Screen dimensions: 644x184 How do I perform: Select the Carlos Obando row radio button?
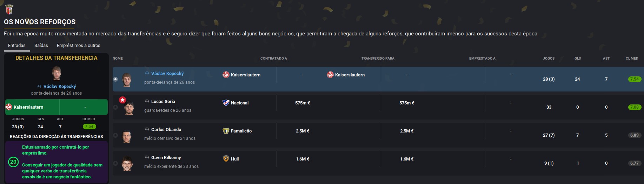[115, 135]
